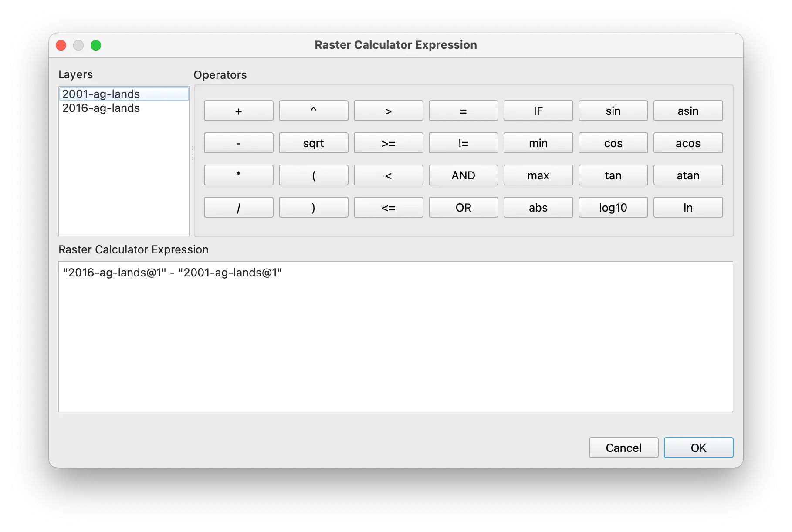
Task: Insert the cos function
Action: pyautogui.click(x=613, y=143)
